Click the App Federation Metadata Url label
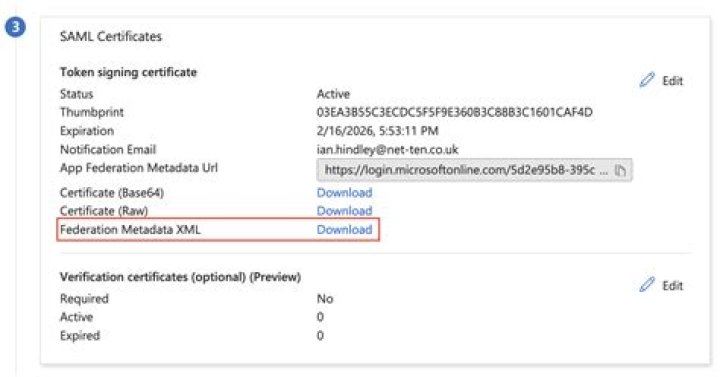Viewport: 720px width, 377px height. (x=139, y=168)
